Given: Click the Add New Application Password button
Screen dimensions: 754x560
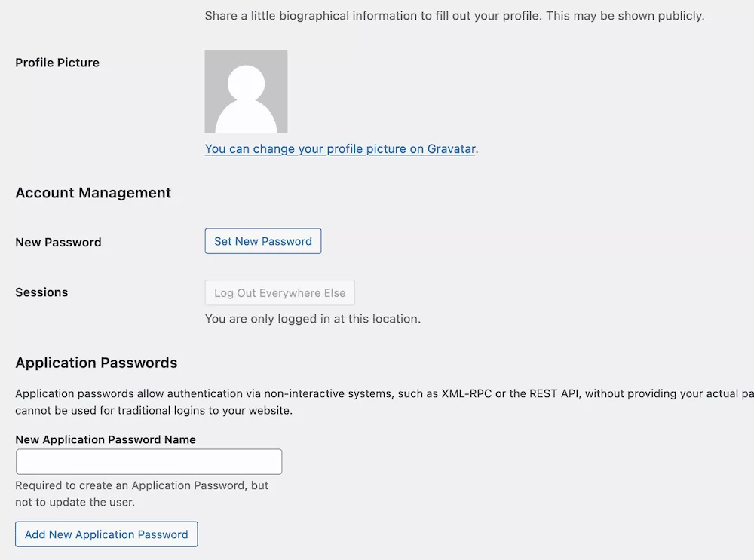Looking at the screenshot, I should point(106,534).
